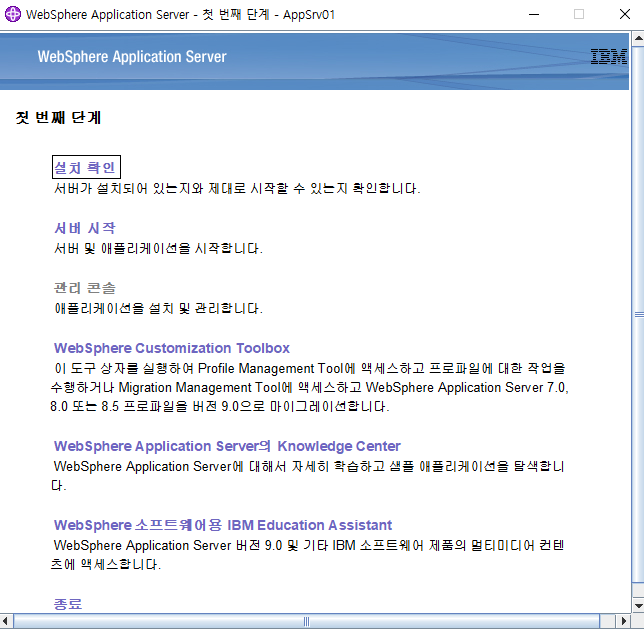This screenshot has height=629, width=644.
Task: Click the disabled 관리 콘솔 link
Action: point(85,288)
